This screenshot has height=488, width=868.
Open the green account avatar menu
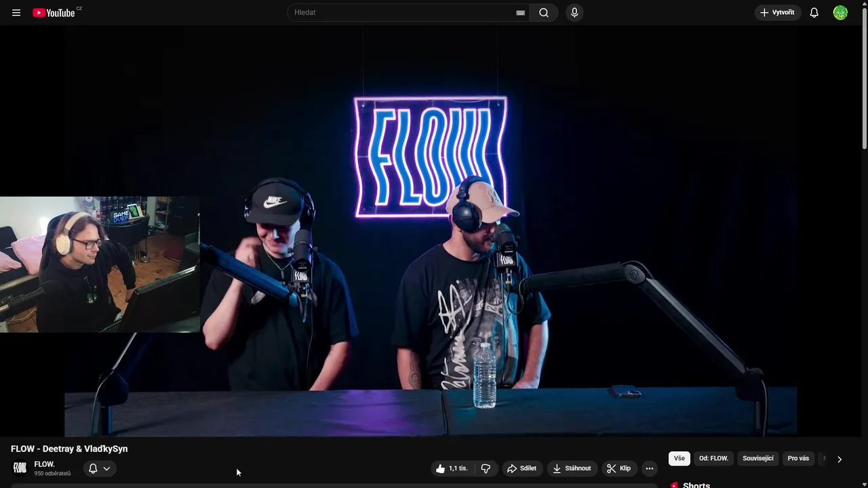pos(840,12)
